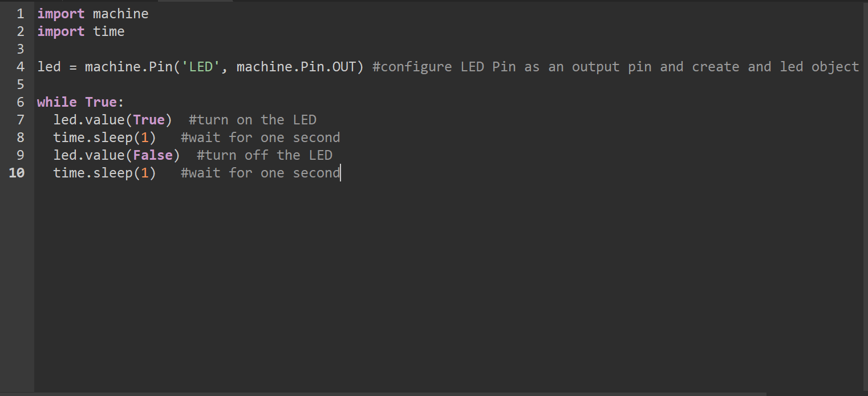
Task: Click the empty line 3 in the editor
Action: click(228, 49)
